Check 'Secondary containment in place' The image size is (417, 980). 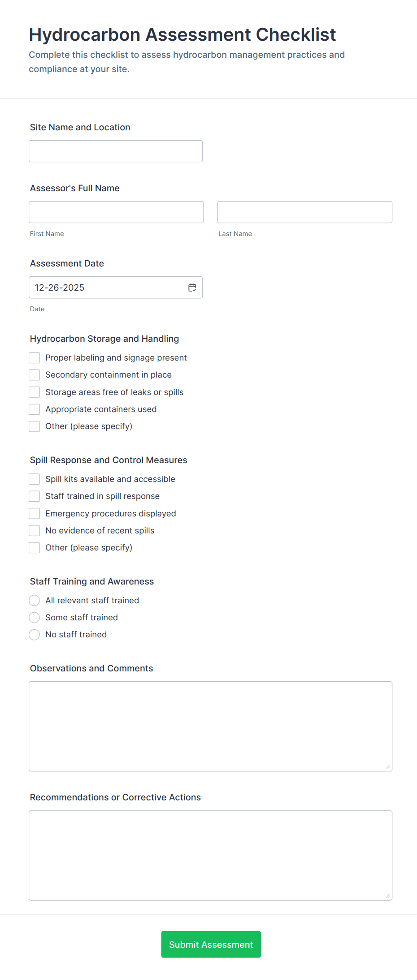click(x=34, y=374)
